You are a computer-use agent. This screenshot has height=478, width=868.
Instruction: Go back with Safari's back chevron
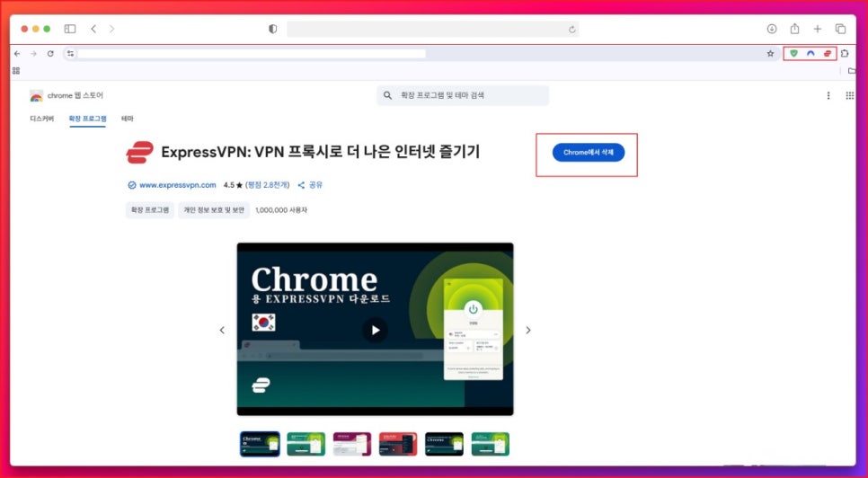coord(93,29)
